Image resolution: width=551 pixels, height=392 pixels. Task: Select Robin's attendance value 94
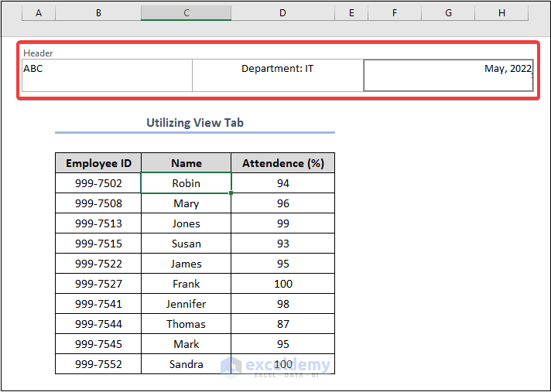pyautogui.click(x=283, y=182)
